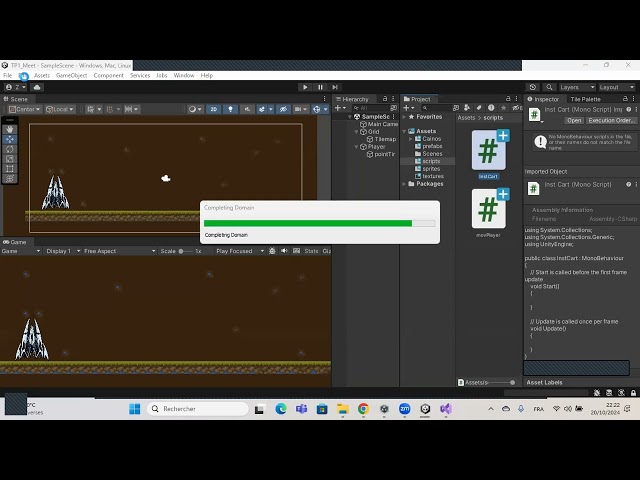Image resolution: width=640 pixels, height=480 pixels.
Task: Select the Move tool
Action: [10, 139]
